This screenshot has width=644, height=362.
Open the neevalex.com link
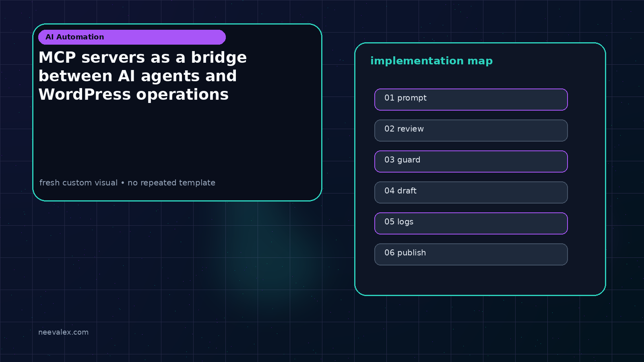pos(63,332)
